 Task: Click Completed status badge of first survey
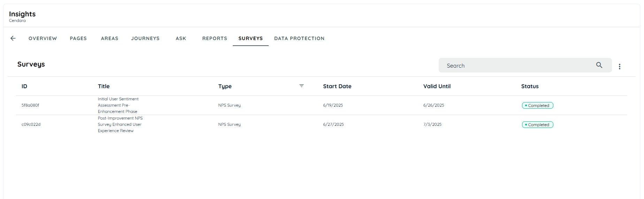click(x=537, y=105)
